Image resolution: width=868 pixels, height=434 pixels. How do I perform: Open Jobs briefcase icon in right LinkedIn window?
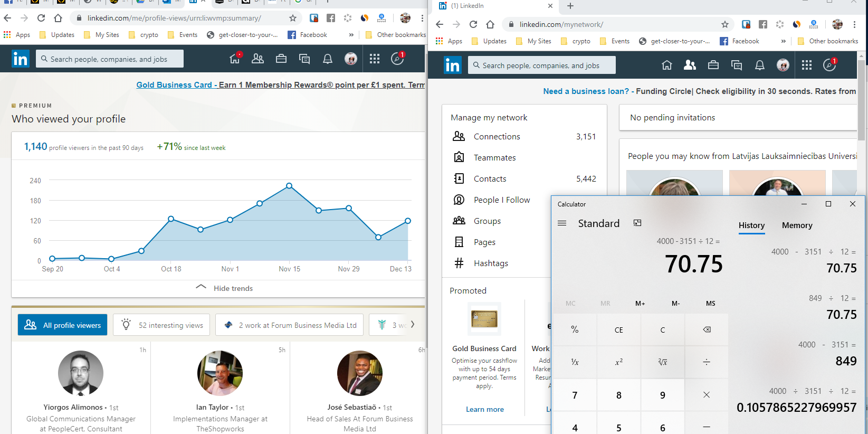(713, 65)
